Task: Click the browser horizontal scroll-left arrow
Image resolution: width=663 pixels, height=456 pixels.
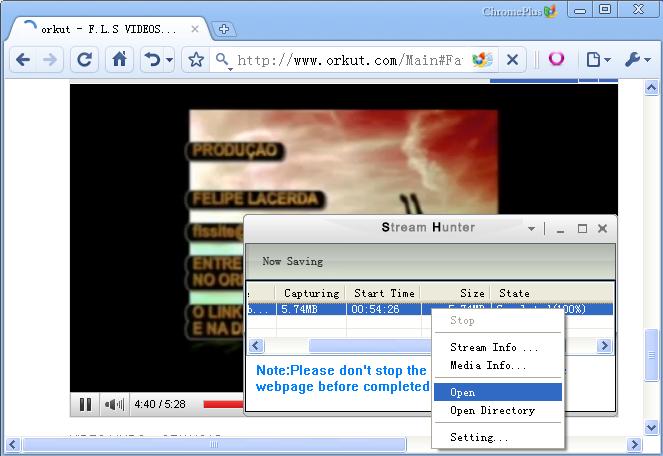Action: click(x=12, y=445)
